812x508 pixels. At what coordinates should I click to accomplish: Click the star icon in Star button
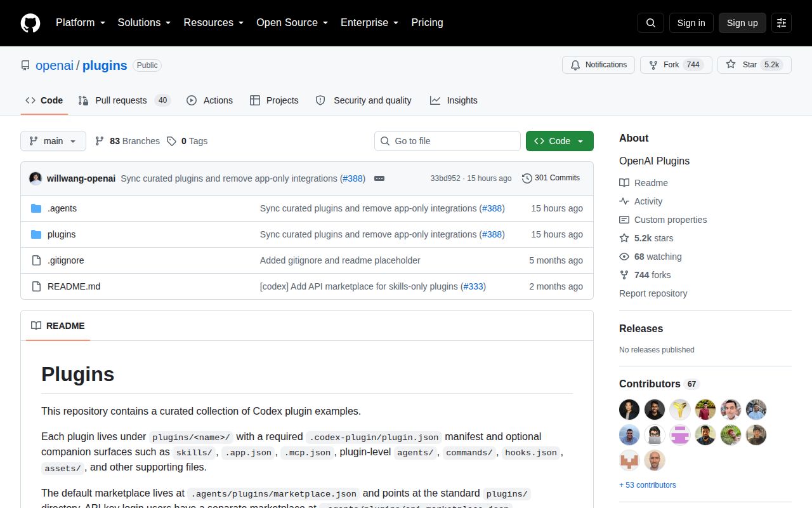(x=731, y=65)
